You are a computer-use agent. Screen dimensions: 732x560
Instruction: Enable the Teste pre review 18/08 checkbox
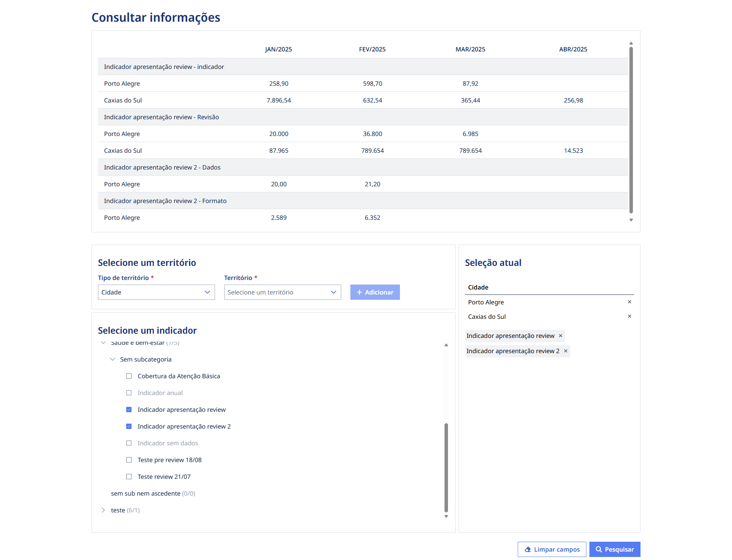coord(129,460)
